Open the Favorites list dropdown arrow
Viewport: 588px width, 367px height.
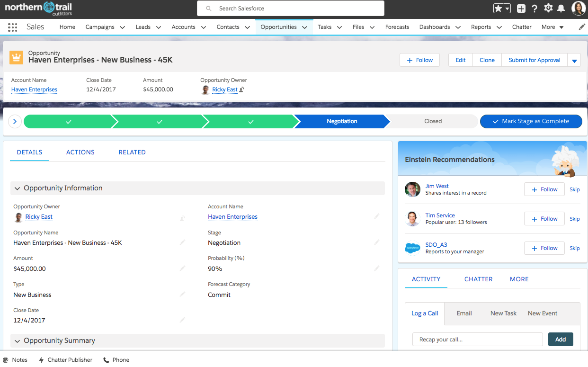point(508,9)
